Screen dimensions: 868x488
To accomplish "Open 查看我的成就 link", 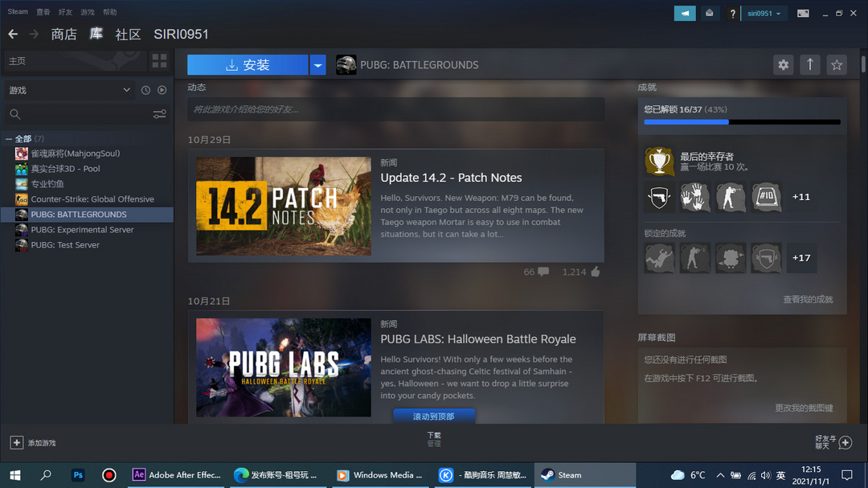I will tap(808, 299).
